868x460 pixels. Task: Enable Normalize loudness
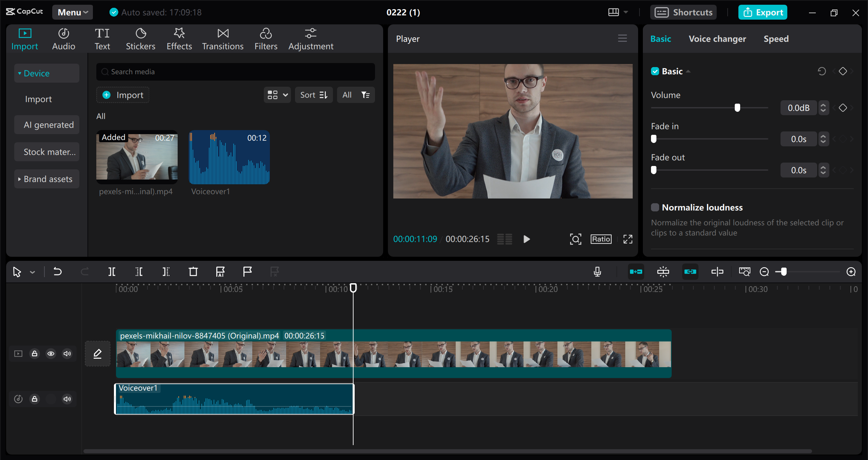click(x=655, y=207)
